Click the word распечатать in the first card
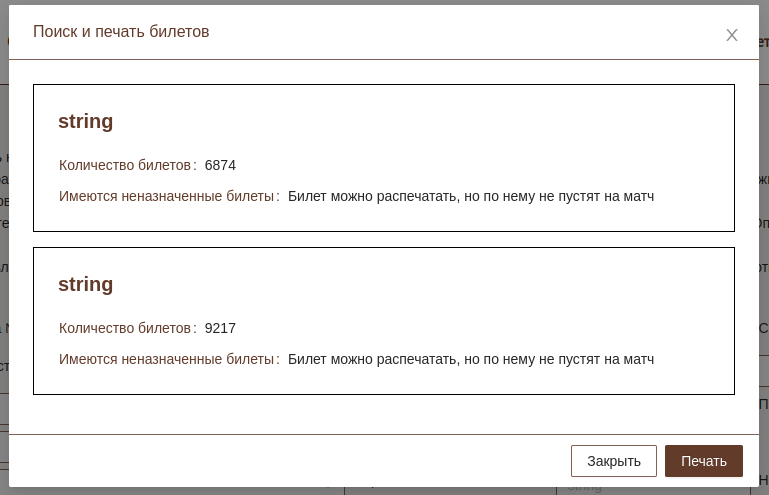Image resolution: width=769 pixels, height=495 pixels. [x=417, y=196]
